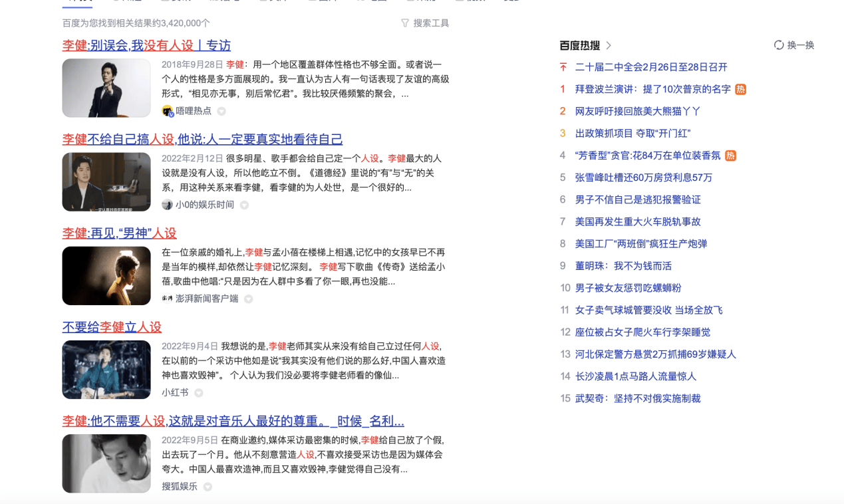Open hot search 男子被女友惩罚吃螺蛳粉
Image resolution: width=844 pixels, height=504 pixels.
click(x=628, y=288)
